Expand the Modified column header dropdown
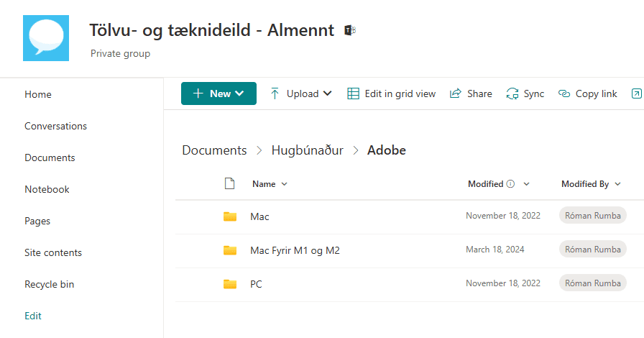 (526, 184)
